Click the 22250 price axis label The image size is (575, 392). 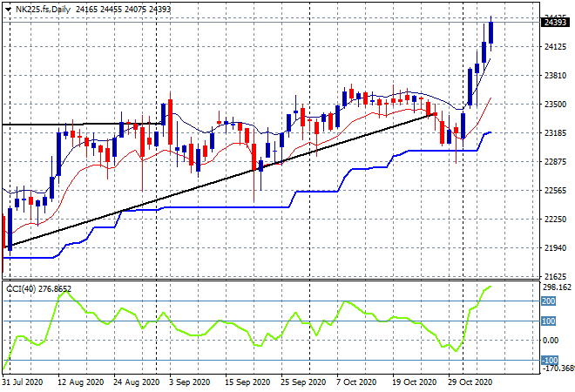click(556, 219)
